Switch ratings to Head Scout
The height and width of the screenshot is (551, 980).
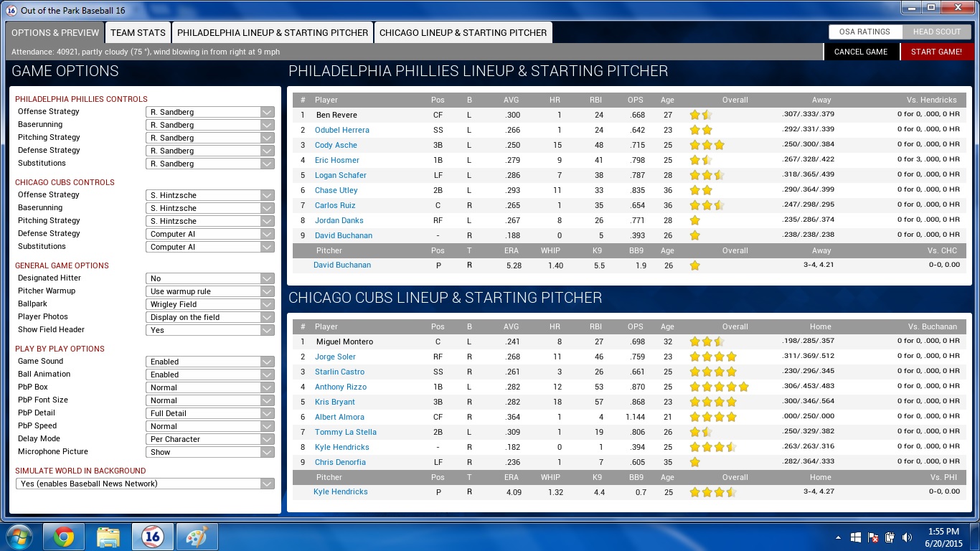[x=937, y=32]
